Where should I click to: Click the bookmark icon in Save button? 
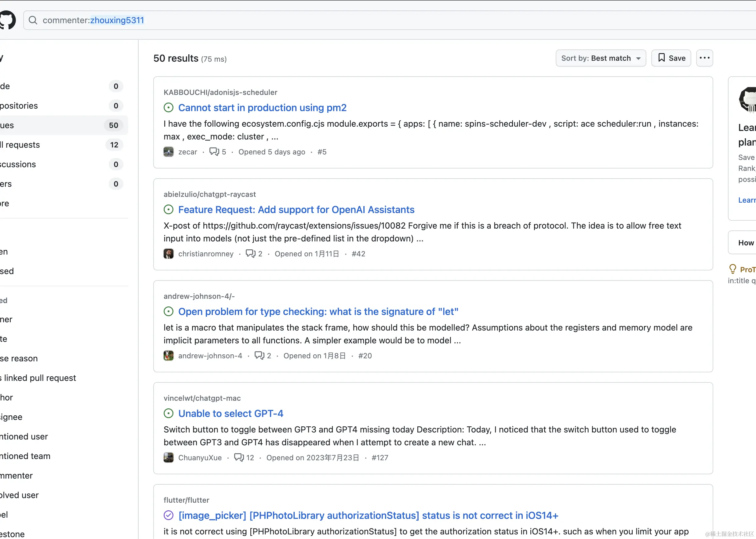(661, 58)
